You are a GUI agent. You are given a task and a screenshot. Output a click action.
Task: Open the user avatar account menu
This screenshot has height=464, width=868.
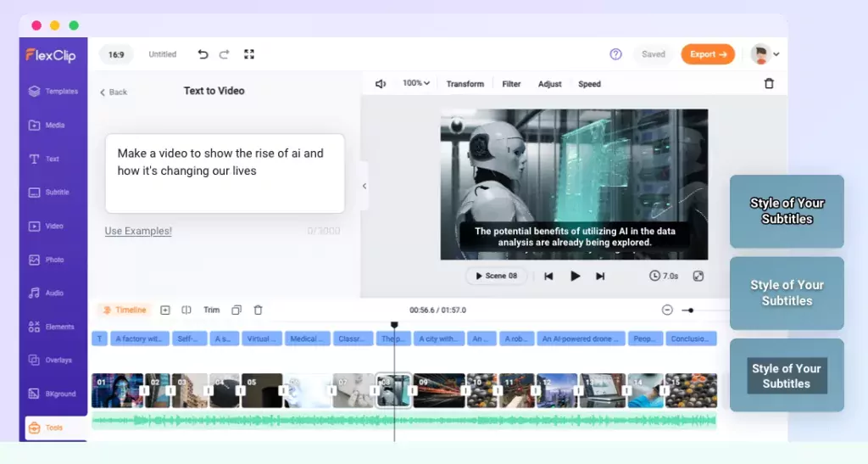pos(765,54)
